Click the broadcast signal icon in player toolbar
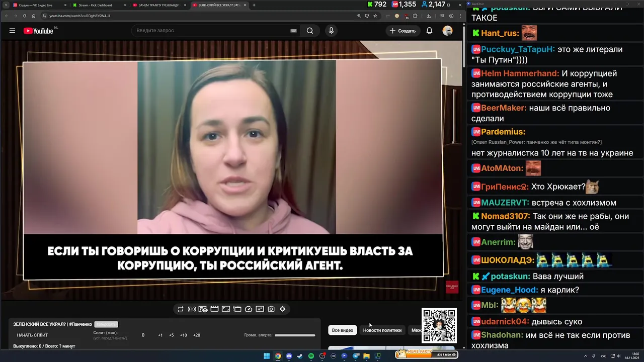Image resolution: width=644 pixels, height=362 pixels. point(192,309)
